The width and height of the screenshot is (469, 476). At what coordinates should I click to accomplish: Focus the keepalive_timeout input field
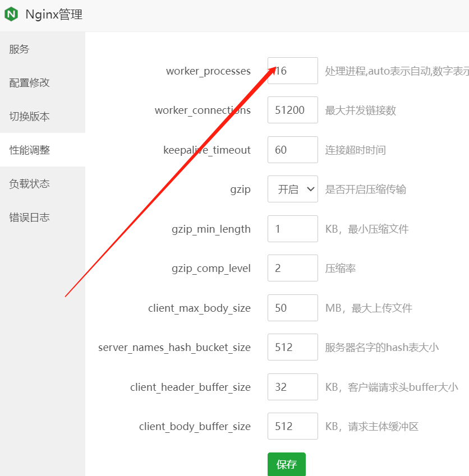tap(293, 150)
